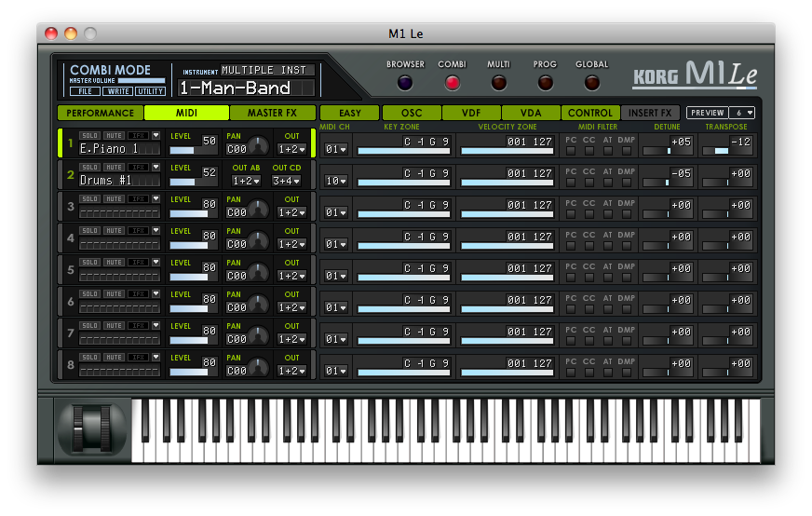Solo timbre 4
The image size is (812, 516).
[x=89, y=231]
